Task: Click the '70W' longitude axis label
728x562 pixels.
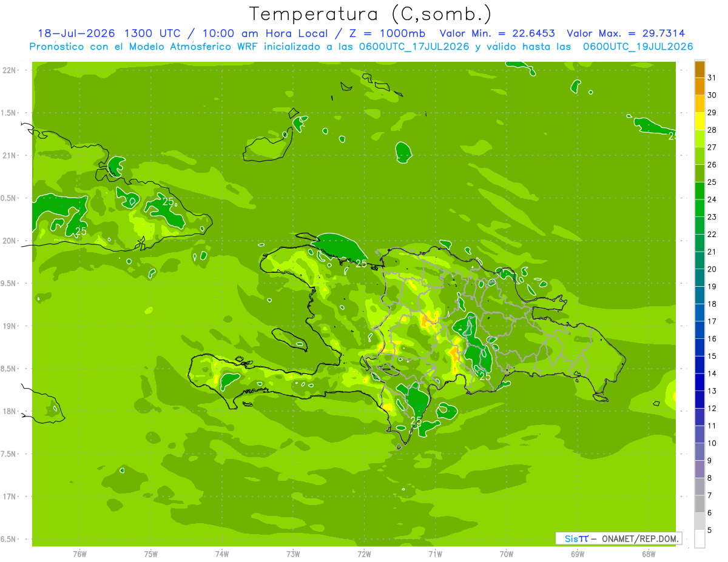Action: 506,554
